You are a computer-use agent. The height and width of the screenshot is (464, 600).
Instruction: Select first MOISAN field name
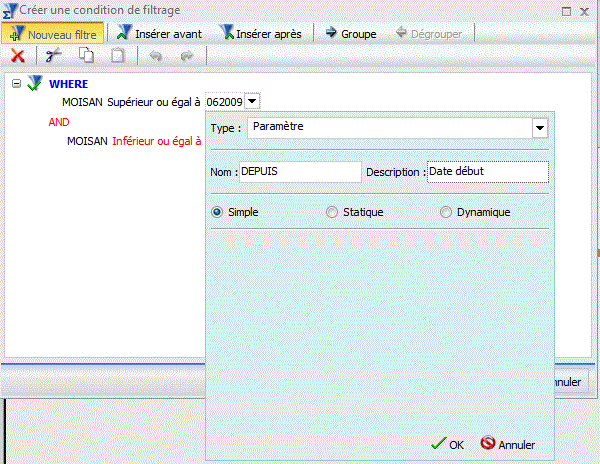click(x=82, y=102)
